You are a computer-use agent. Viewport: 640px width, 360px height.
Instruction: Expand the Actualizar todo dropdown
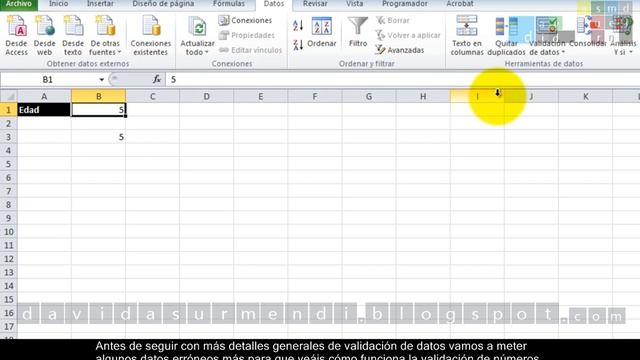(x=197, y=36)
